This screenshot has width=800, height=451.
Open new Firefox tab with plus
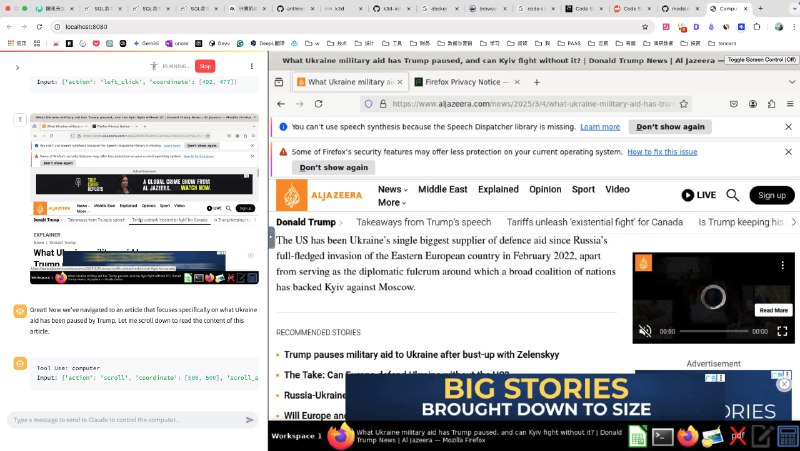536,82
